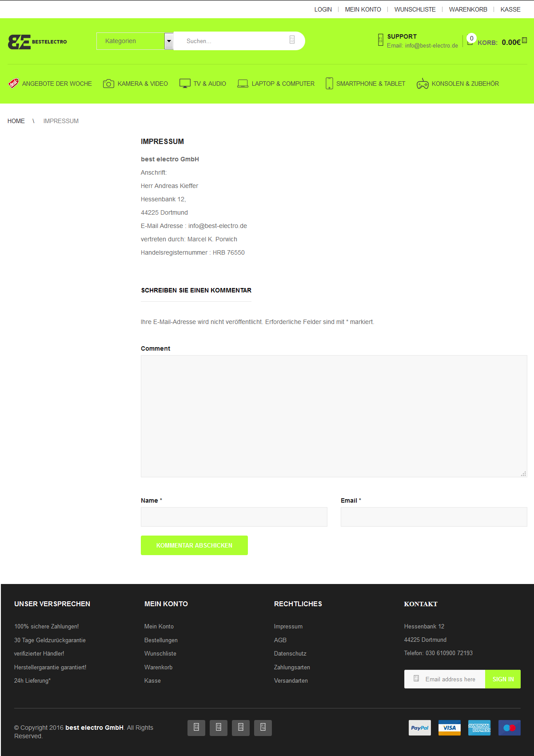The height and width of the screenshot is (756, 534).
Task: Click the smartphone icon
Action: pyautogui.click(x=329, y=84)
